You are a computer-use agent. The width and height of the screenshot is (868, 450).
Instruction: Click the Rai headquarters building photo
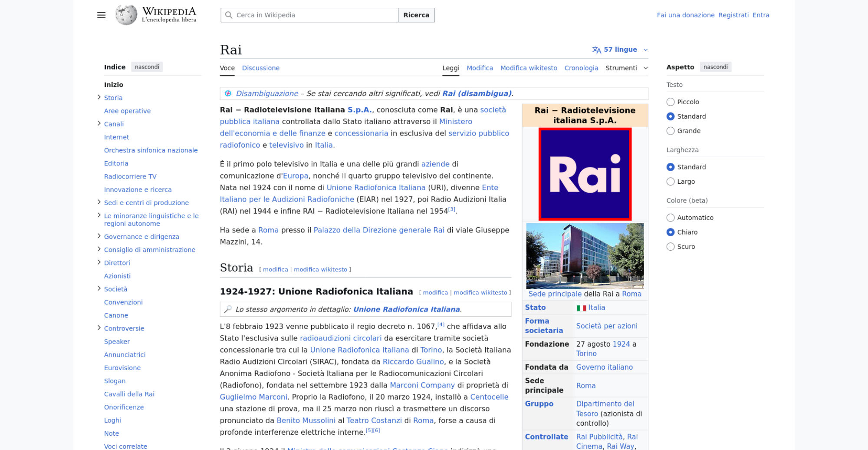585,256
